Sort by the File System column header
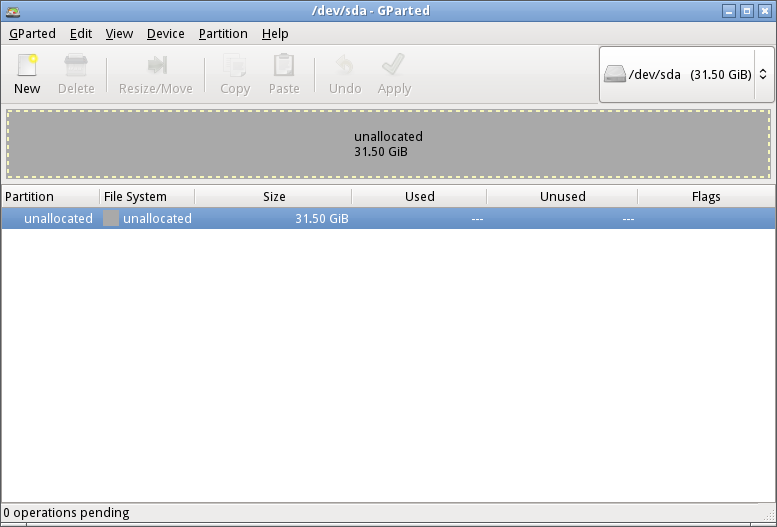The width and height of the screenshot is (777, 527). [147, 196]
